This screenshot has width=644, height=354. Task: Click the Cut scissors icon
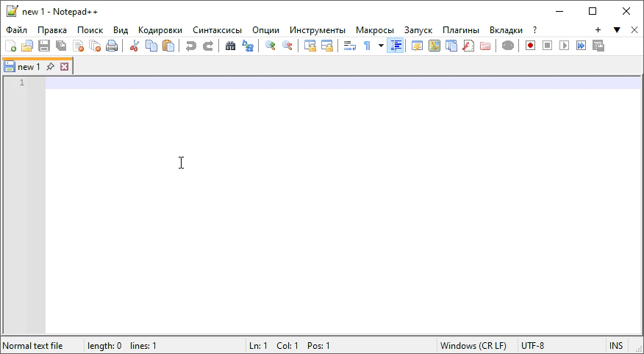[x=135, y=46]
